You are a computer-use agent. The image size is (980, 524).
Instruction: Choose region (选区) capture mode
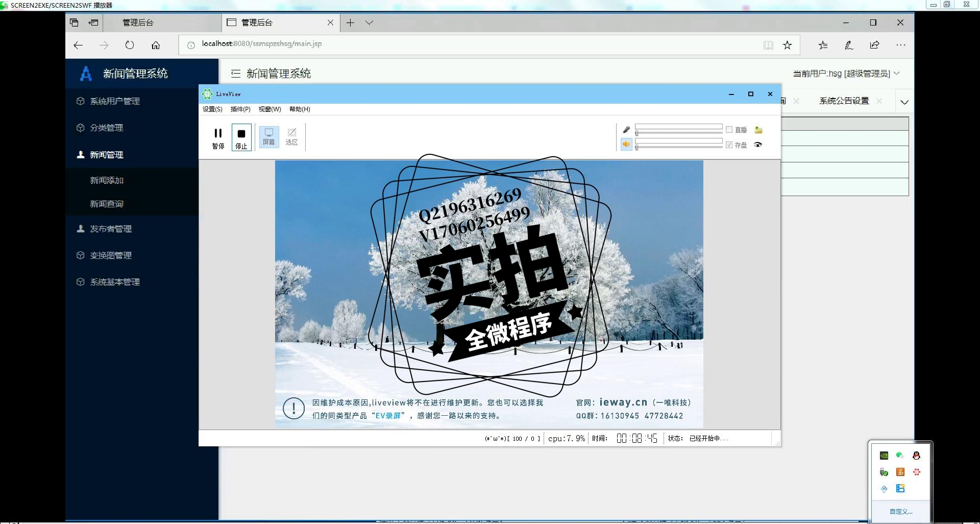(292, 137)
